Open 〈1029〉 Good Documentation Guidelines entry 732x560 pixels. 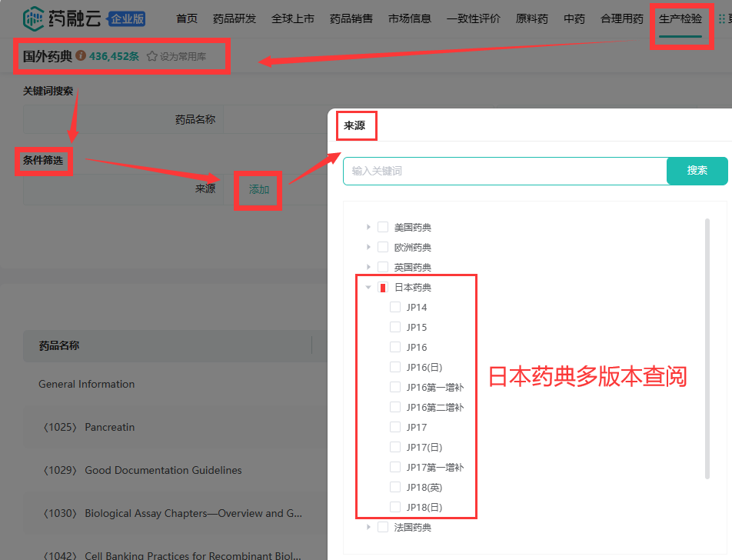pos(142,470)
